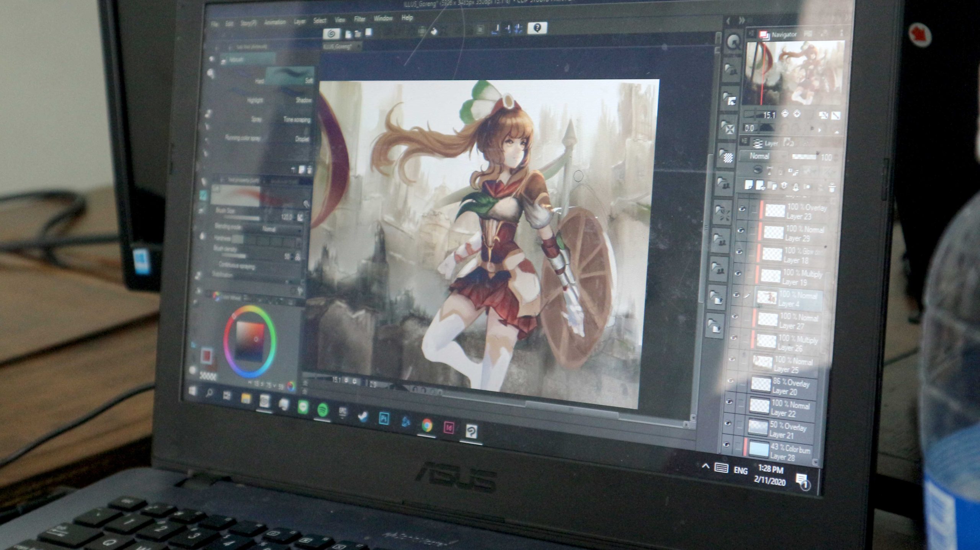The image size is (980, 550).
Task: Click navigator zoom in icon
Action: coord(797,114)
